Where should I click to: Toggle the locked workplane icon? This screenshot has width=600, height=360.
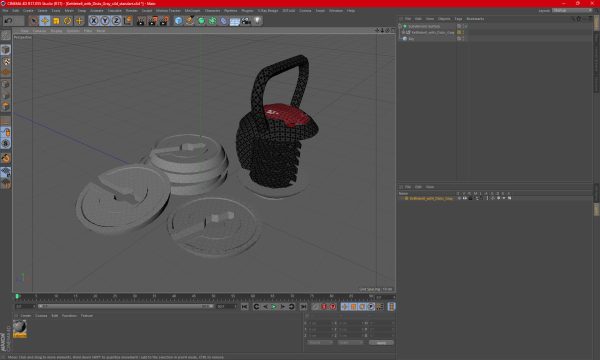6,172
